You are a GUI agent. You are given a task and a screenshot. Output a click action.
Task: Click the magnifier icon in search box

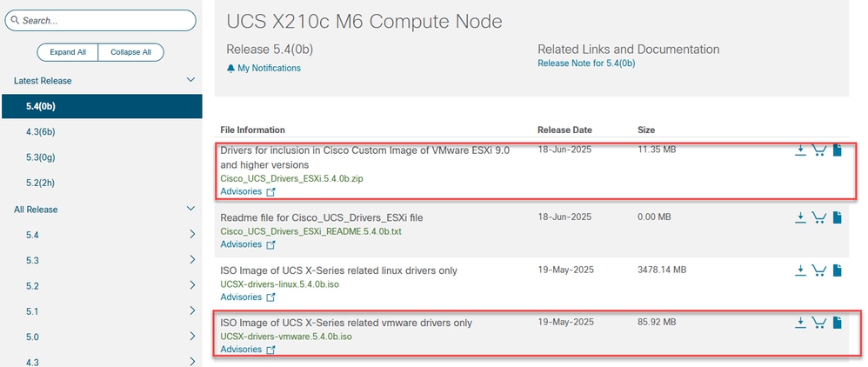15,21
